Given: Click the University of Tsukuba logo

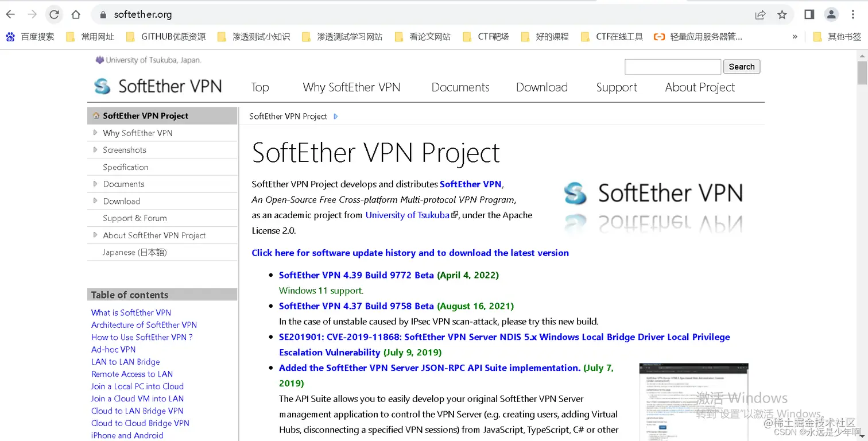Looking at the screenshot, I should (148, 60).
